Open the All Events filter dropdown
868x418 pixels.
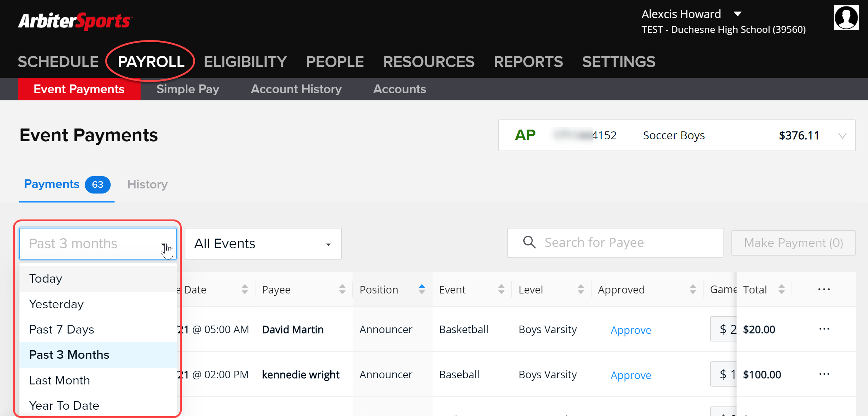(263, 244)
